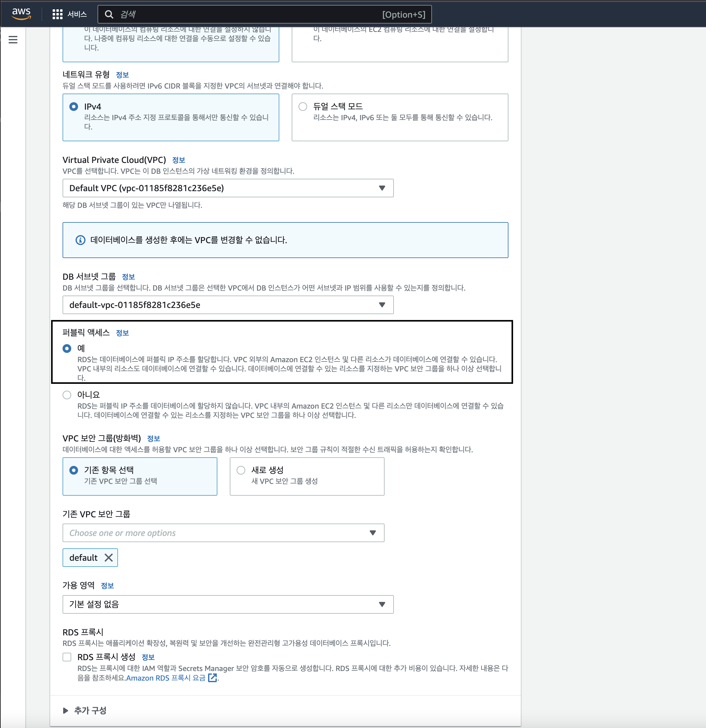Screen dimensions: 706x728
Task: Open the 서비스 menu in top bar
Action: 77,15
